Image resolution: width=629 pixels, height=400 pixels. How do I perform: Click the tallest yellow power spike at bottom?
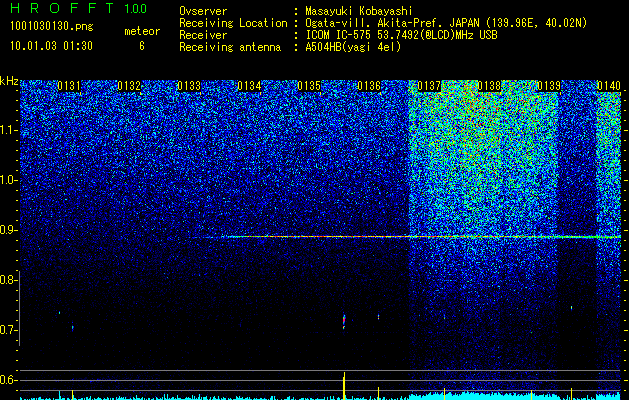pos(344,386)
